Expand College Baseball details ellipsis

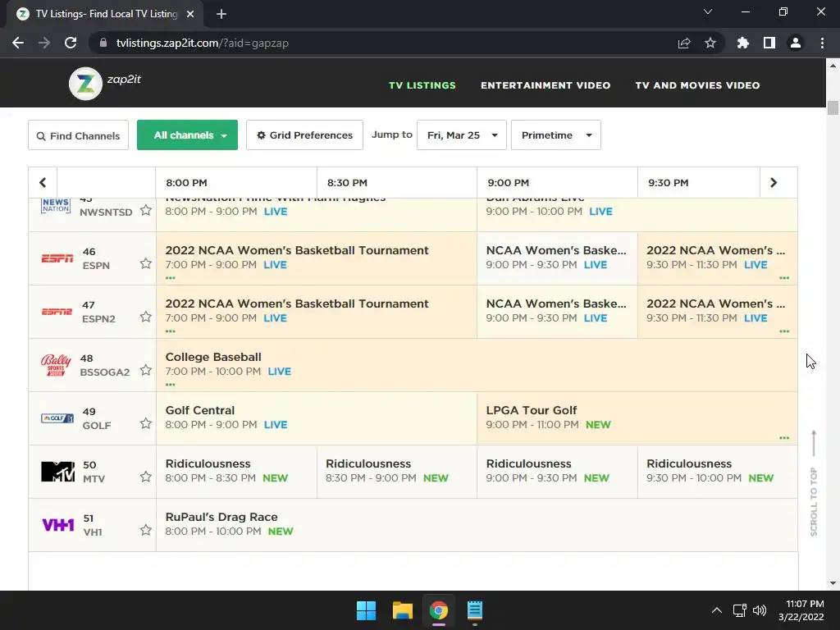171,385
